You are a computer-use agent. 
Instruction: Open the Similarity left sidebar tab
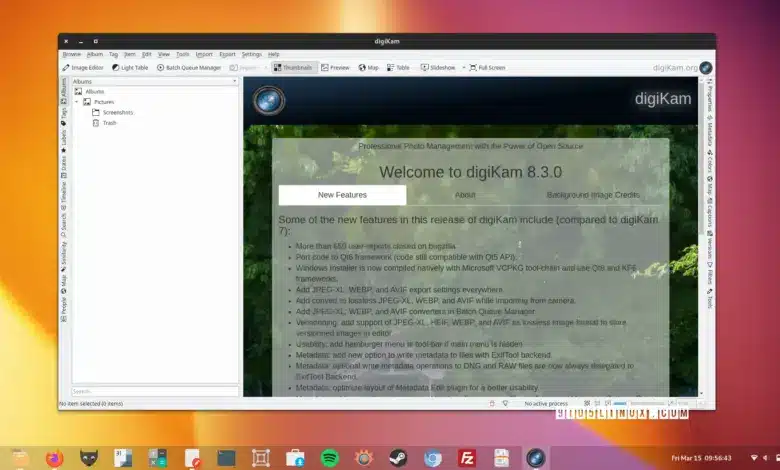click(x=64, y=257)
